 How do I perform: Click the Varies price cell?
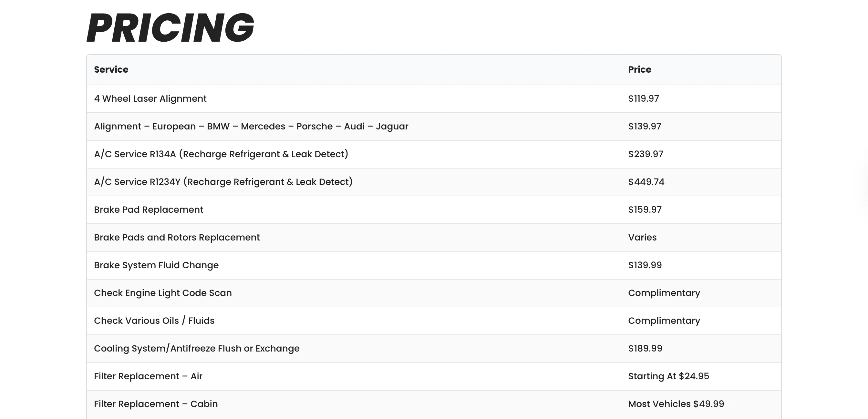tap(642, 238)
